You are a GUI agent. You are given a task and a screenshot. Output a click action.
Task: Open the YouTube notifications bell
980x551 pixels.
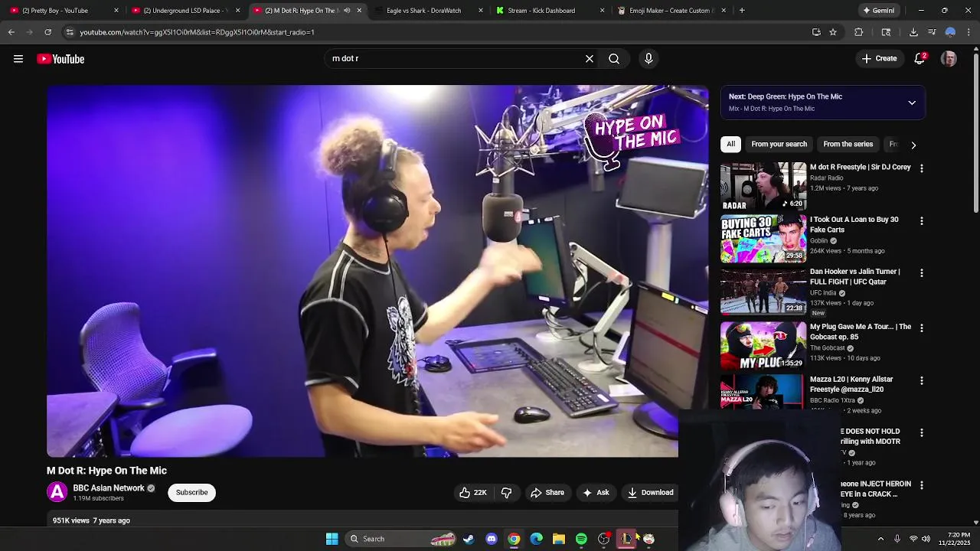coord(920,59)
